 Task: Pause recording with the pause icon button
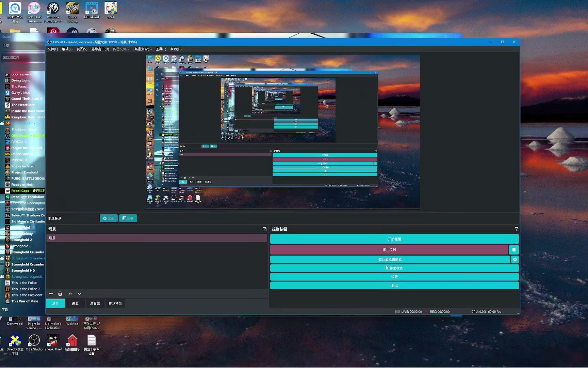(x=514, y=250)
